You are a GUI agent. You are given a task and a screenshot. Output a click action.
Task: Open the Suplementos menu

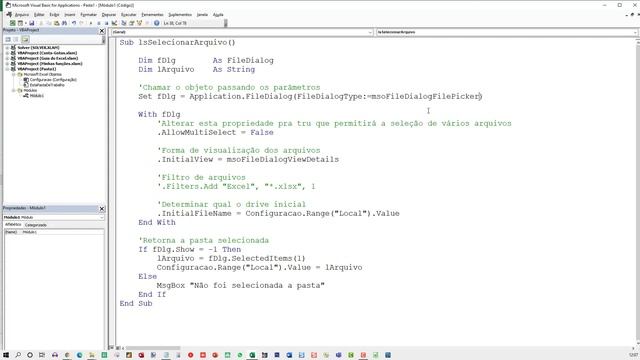click(x=180, y=15)
